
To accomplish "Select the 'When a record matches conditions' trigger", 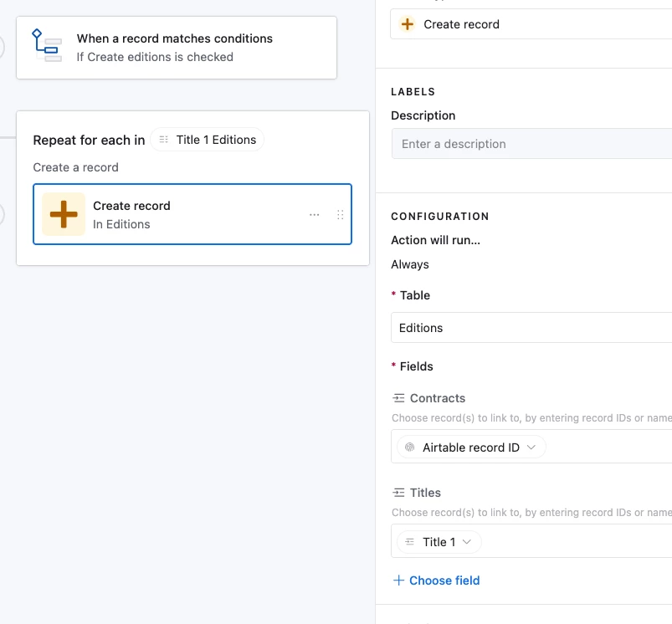I will (176, 47).
